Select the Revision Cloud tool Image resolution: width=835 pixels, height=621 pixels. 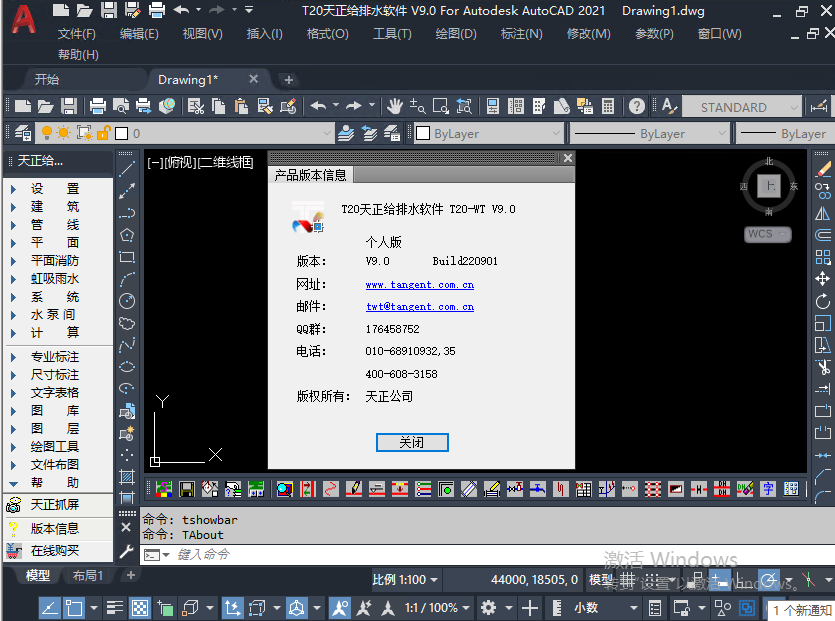(x=127, y=323)
